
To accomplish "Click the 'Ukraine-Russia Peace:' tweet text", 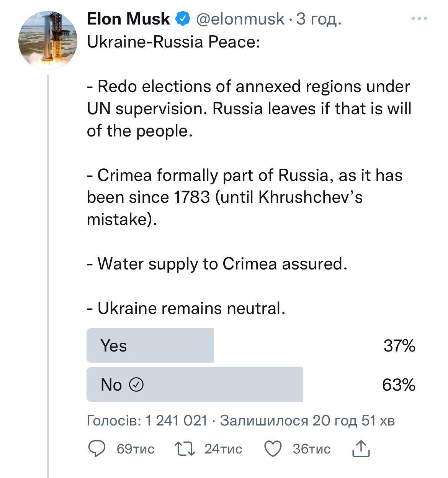I will tap(173, 41).
